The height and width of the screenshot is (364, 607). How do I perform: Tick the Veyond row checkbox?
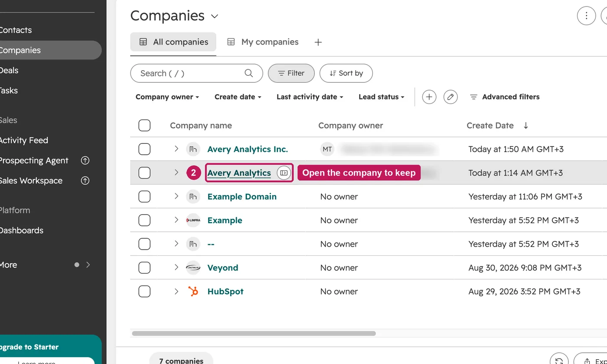tap(144, 268)
